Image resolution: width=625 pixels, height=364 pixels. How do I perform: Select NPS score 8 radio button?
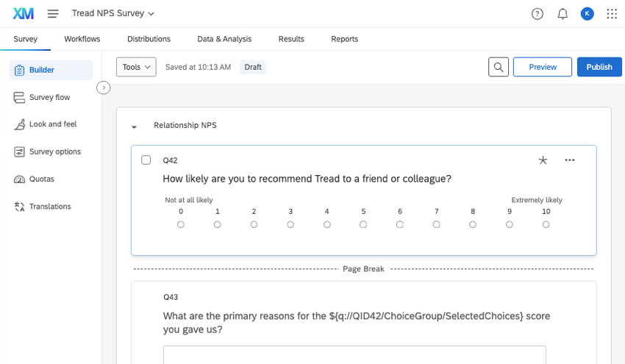click(473, 224)
